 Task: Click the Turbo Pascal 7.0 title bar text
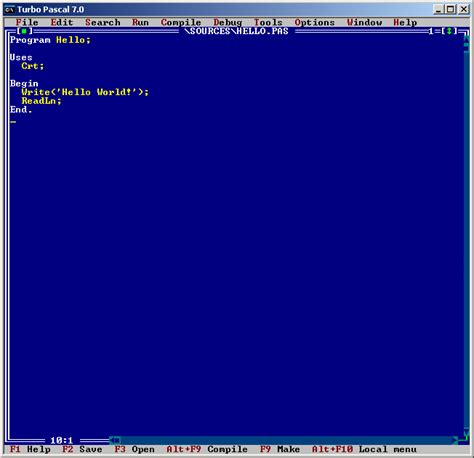click(x=50, y=9)
